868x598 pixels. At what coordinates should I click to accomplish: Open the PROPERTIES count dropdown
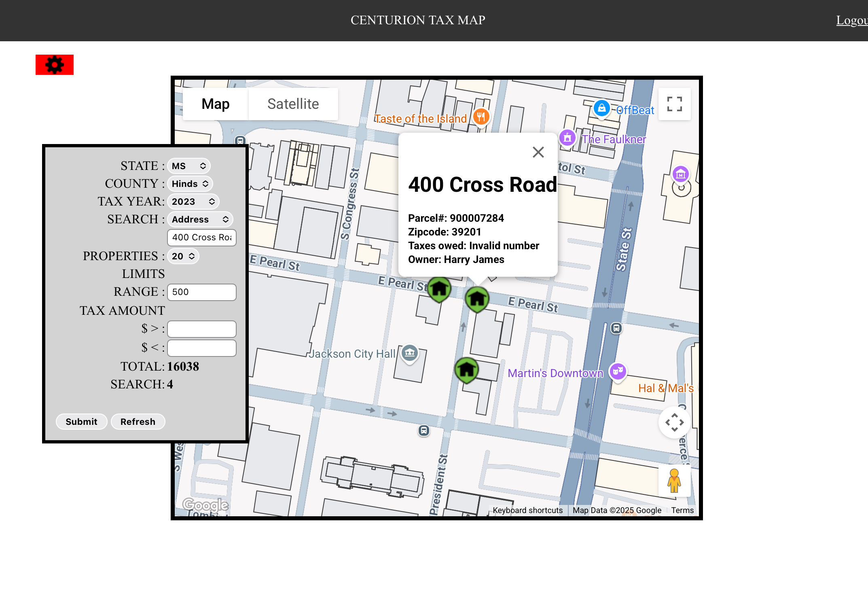(183, 256)
